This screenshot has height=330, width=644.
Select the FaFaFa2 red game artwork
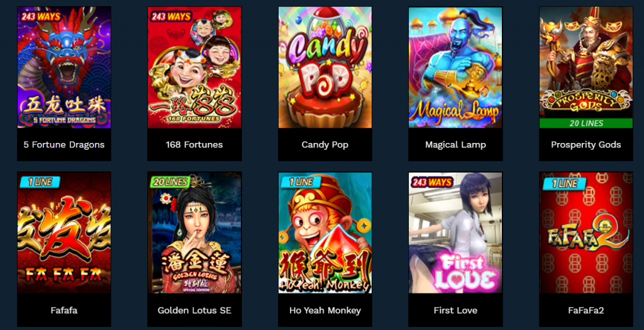tap(586, 232)
